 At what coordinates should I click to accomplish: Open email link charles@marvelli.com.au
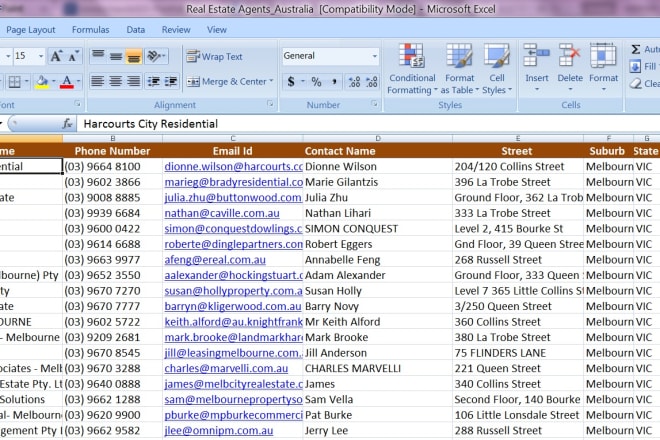tap(226, 368)
